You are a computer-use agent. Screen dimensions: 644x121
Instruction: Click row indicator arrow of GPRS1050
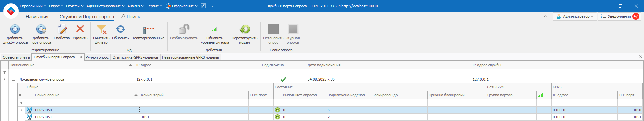pyautogui.click(x=21, y=110)
